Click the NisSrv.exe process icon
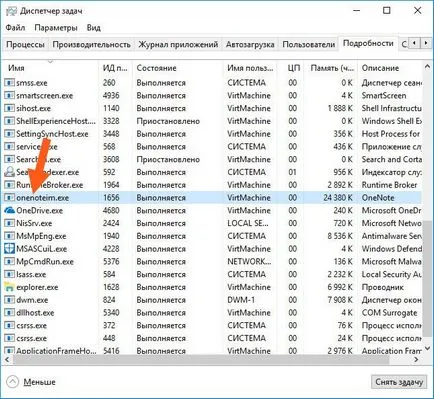This screenshot has width=434, height=399. [9, 223]
